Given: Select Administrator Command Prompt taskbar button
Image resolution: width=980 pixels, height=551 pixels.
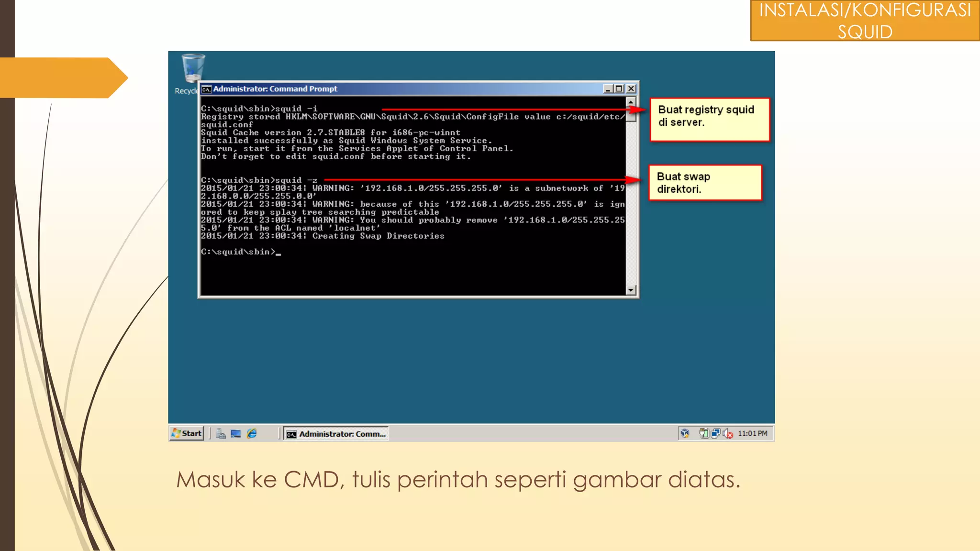Looking at the screenshot, I should point(336,434).
